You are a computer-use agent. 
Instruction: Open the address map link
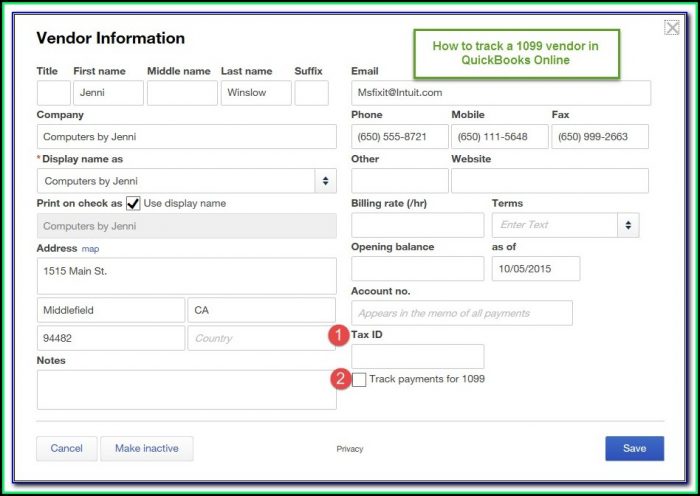pos(90,249)
